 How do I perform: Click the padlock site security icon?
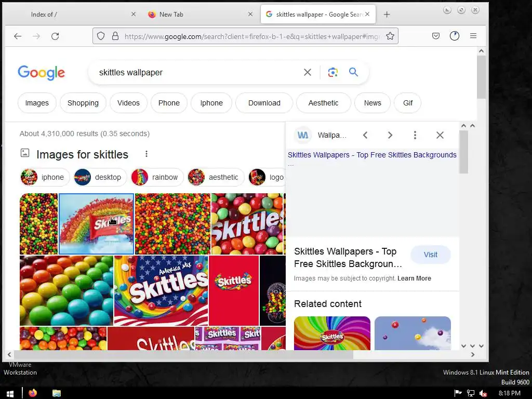115,36
